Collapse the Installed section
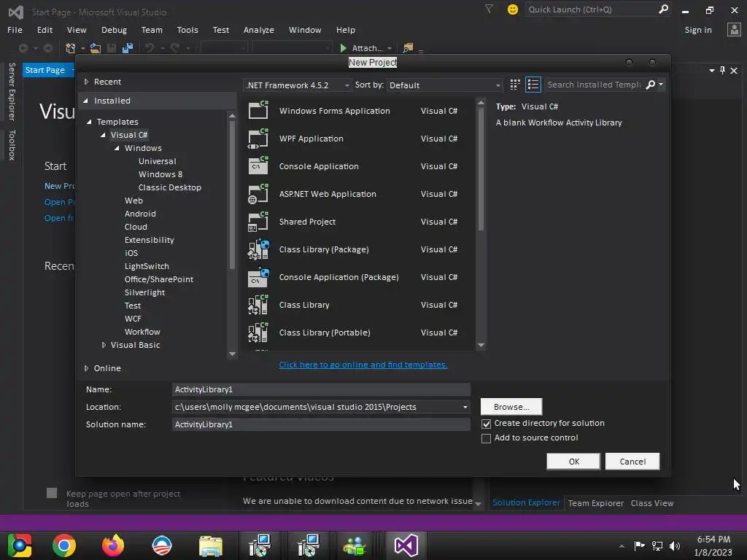 pyautogui.click(x=86, y=101)
